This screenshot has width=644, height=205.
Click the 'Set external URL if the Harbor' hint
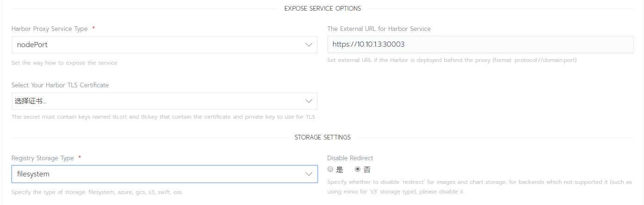click(452, 60)
